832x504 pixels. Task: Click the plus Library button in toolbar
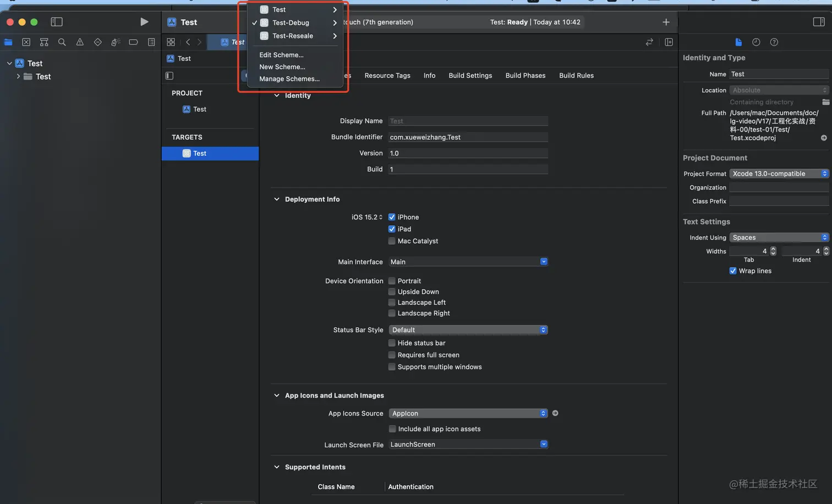(x=666, y=22)
